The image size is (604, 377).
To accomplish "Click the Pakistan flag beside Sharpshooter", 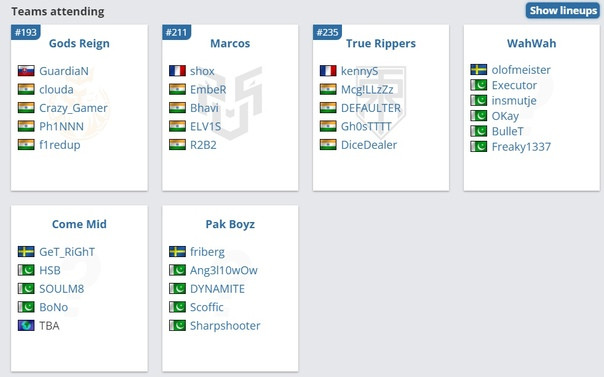I will tap(177, 326).
